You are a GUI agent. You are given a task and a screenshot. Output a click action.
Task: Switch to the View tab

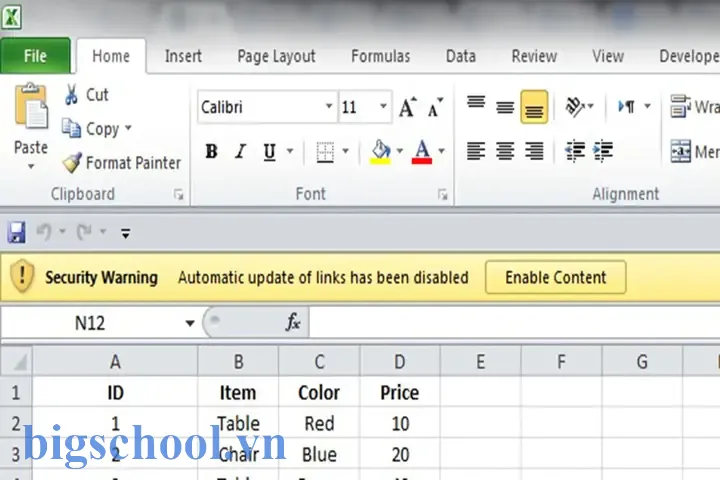(x=608, y=56)
